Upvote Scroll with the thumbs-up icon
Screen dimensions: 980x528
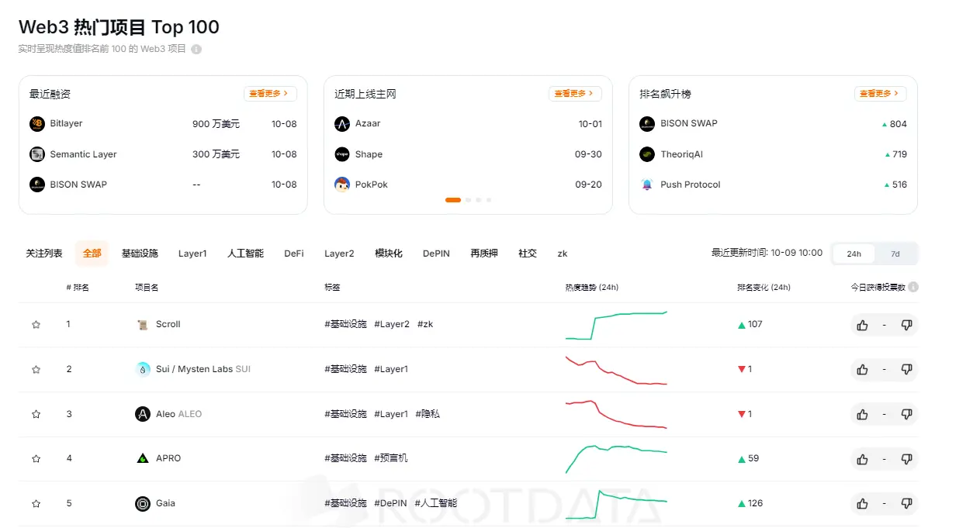tap(861, 325)
